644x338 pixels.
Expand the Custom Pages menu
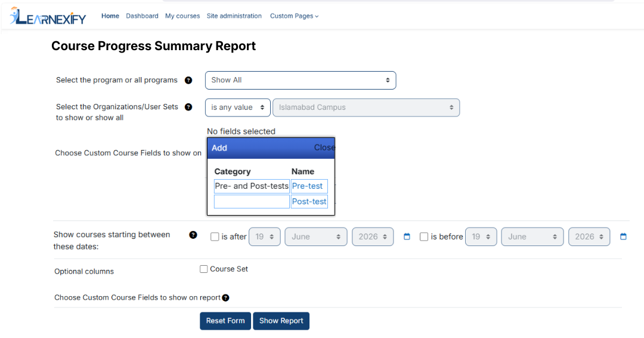pyautogui.click(x=294, y=16)
